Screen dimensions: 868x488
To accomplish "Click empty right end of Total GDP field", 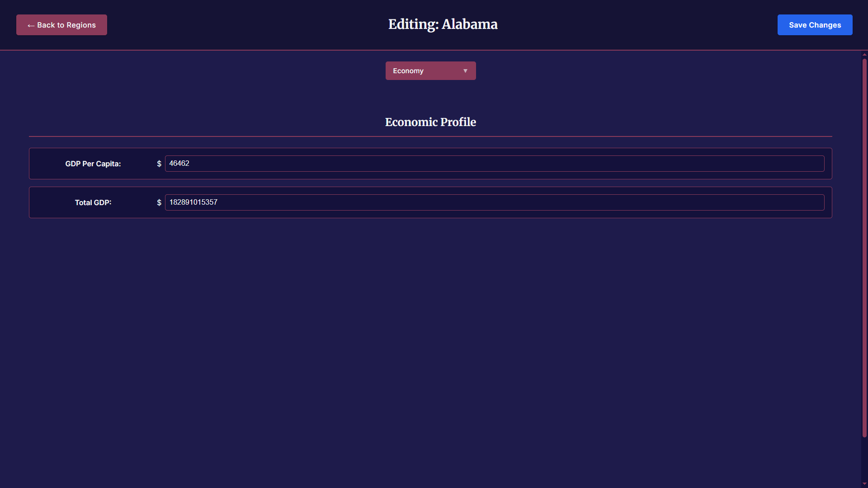I will [805, 202].
